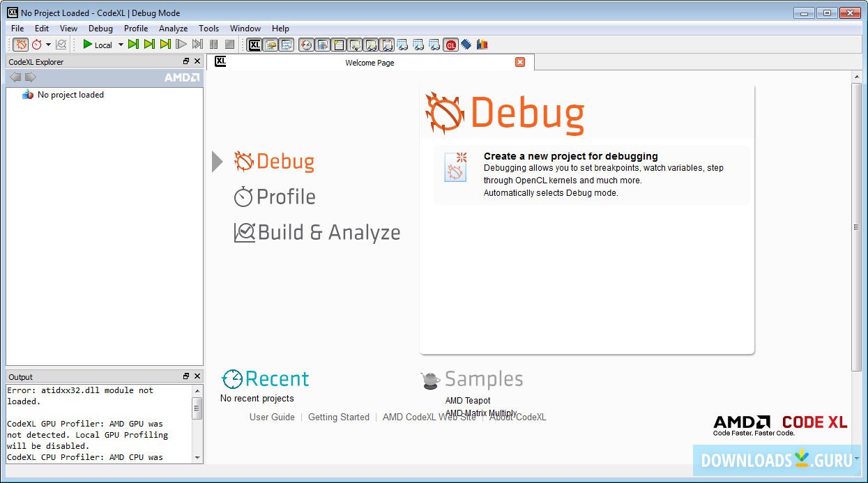Image resolution: width=868 pixels, height=483 pixels.
Task: Open the statistics bar chart toolbar icon
Action: [x=482, y=45]
